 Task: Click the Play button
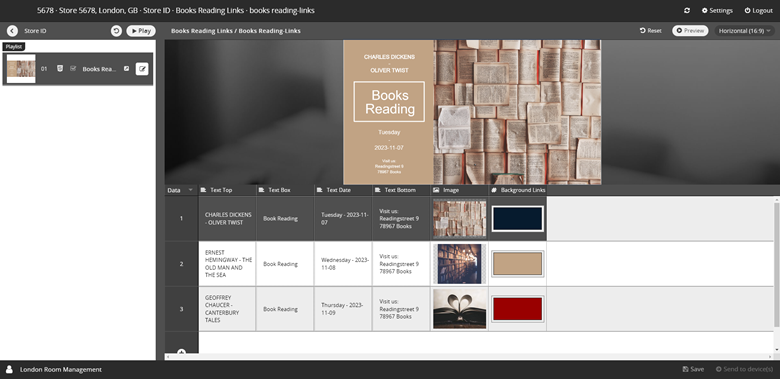point(141,31)
